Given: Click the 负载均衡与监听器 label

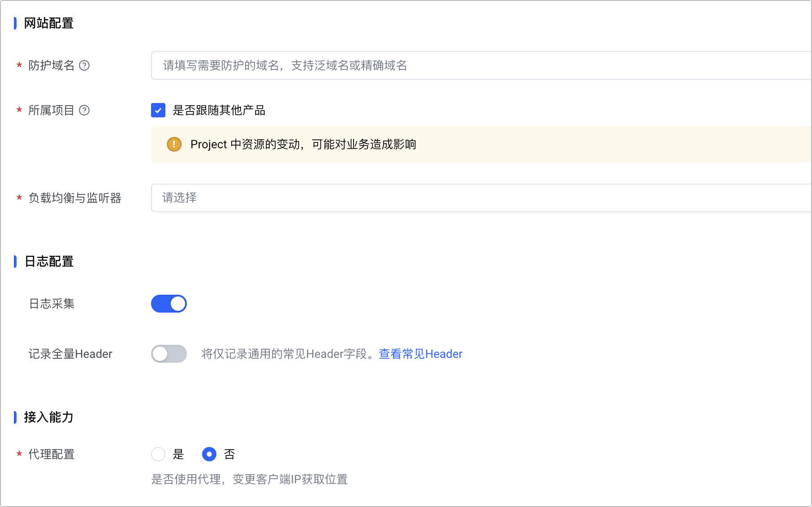Looking at the screenshot, I should tap(75, 198).
